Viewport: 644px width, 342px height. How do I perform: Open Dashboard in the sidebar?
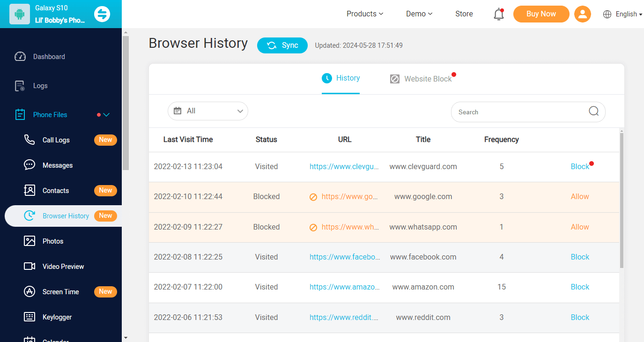pyautogui.click(x=49, y=57)
